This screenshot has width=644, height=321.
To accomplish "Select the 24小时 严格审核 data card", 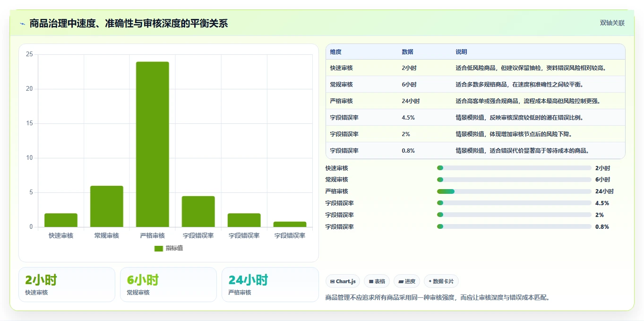I will pos(270,285).
